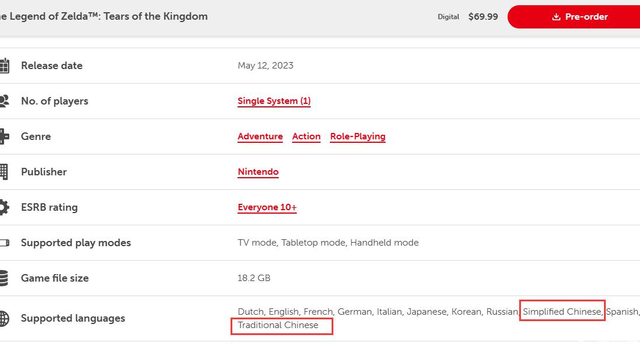This screenshot has width=640, height=360.
Task: Click the console icon beside Supported play modes
Action: pyautogui.click(x=4, y=243)
